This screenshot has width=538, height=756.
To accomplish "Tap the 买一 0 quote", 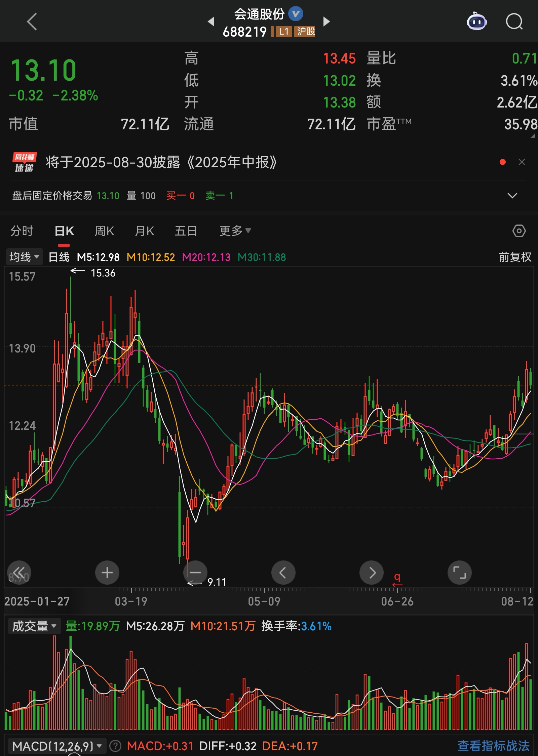I will [x=181, y=196].
